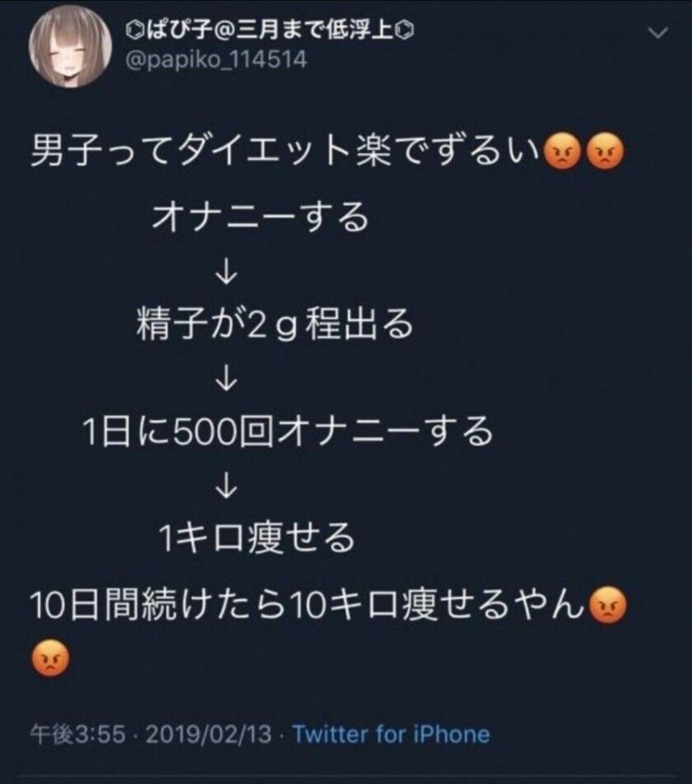This screenshot has height=784, width=692.
Task: Click first angry emoji after ずるい
Action: click(x=562, y=152)
